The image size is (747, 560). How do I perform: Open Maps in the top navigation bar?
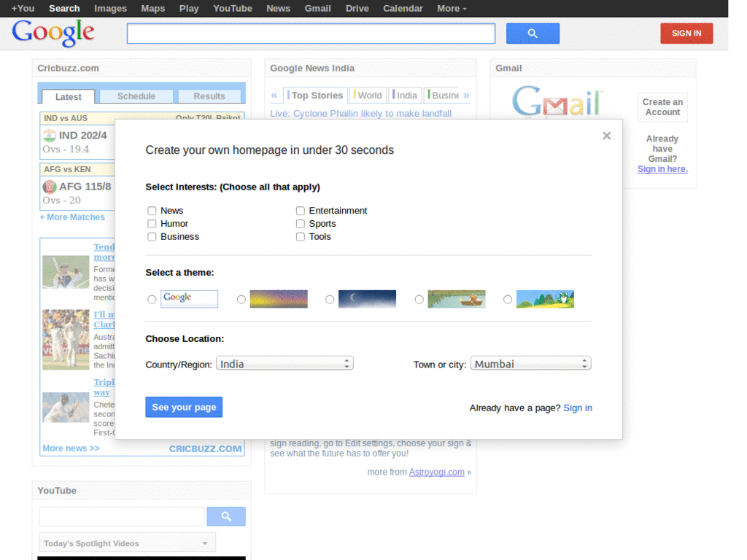(153, 9)
